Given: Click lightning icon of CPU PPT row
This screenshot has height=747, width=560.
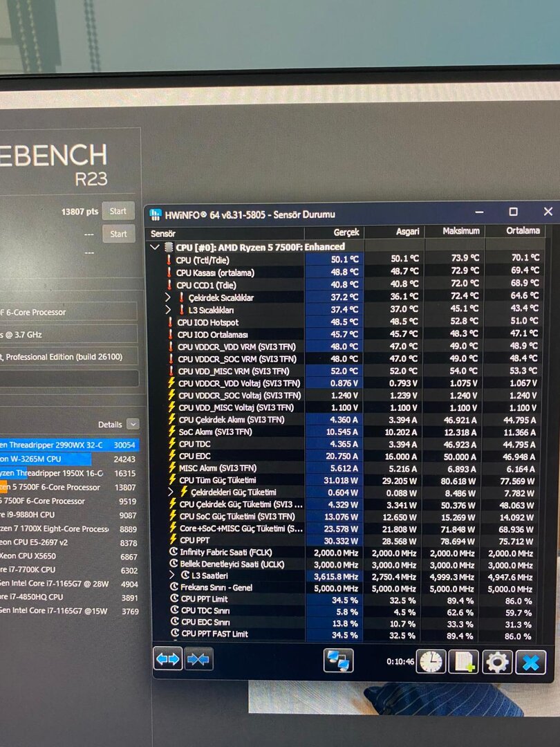Looking at the screenshot, I should point(174,539).
